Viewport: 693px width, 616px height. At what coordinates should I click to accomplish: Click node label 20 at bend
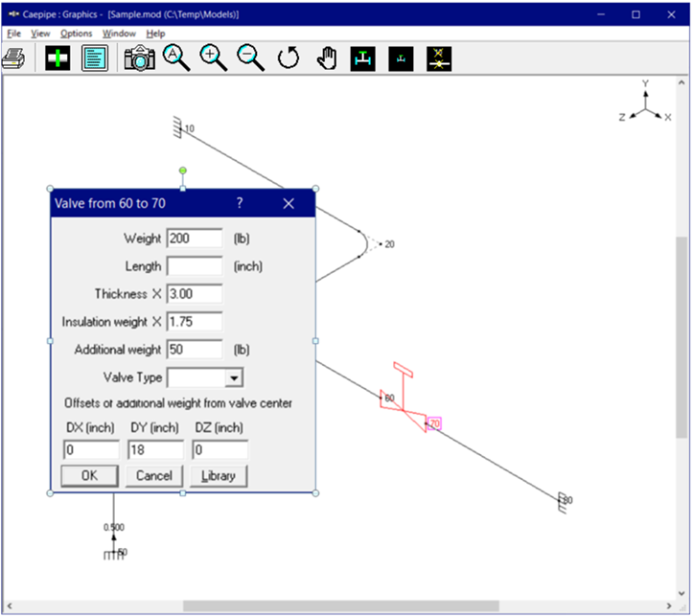tap(389, 244)
